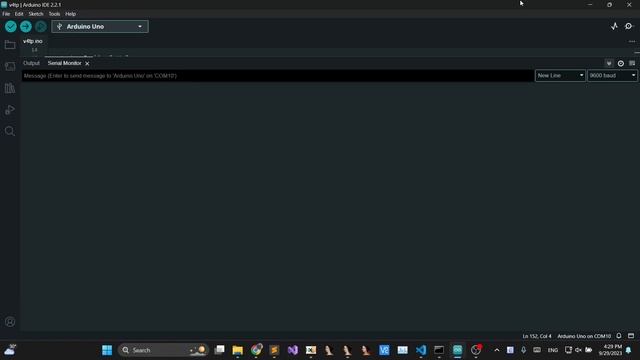This screenshot has width=640, height=360.
Task: Open the terminal app from the taskbar
Action: click(439, 350)
